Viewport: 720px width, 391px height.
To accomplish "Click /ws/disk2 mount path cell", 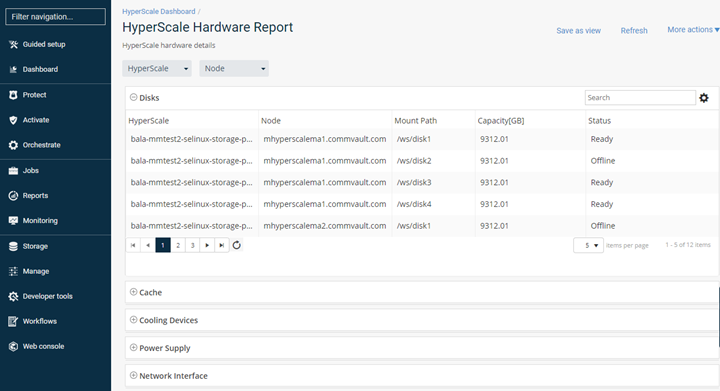I will [x=414, y=161].
